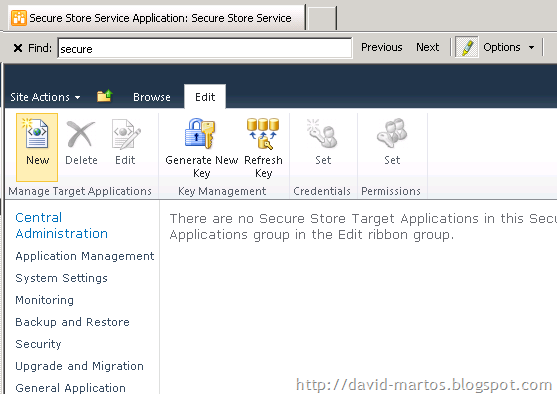Close the Find bar with X

pos(18,48)
